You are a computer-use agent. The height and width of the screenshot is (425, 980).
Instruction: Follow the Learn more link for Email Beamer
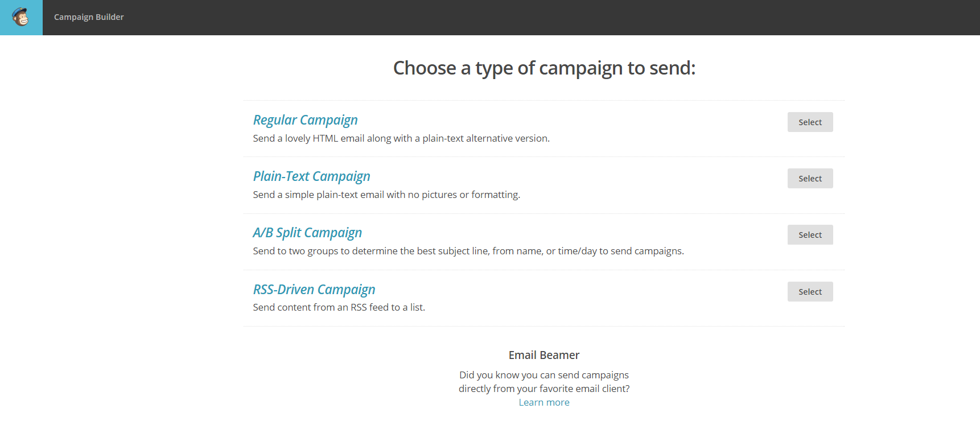tap(544, 402)
